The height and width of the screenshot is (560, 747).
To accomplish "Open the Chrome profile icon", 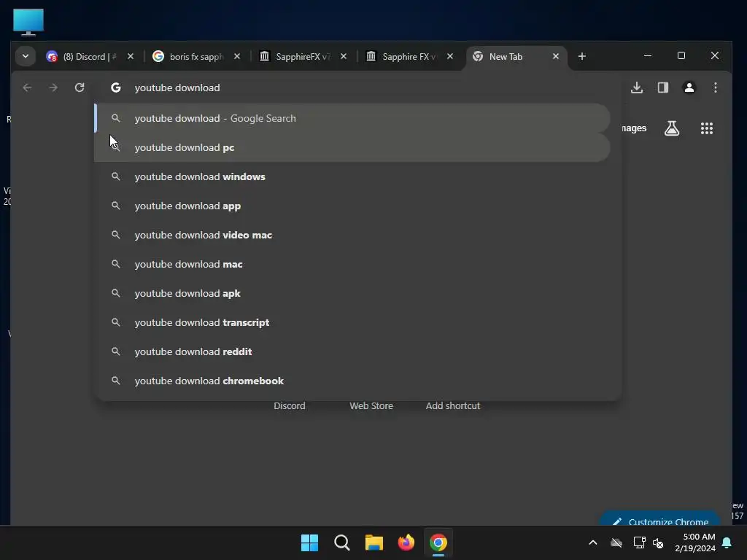I will pos(689,87).
